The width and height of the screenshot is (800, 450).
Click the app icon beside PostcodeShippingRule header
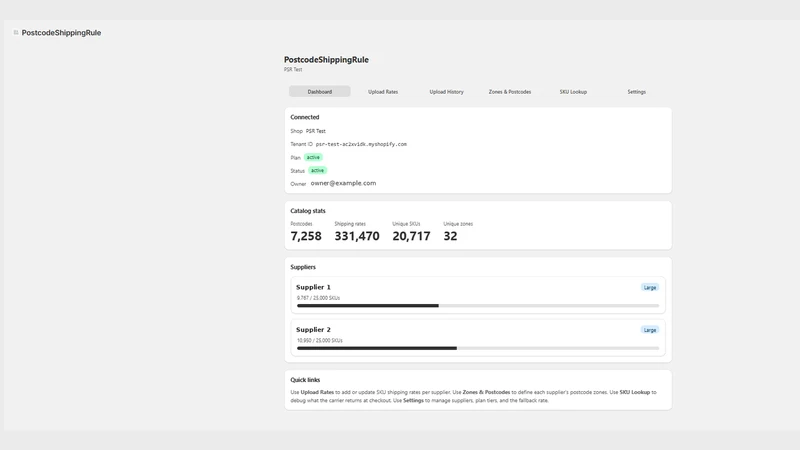click(x=16, y=33)
